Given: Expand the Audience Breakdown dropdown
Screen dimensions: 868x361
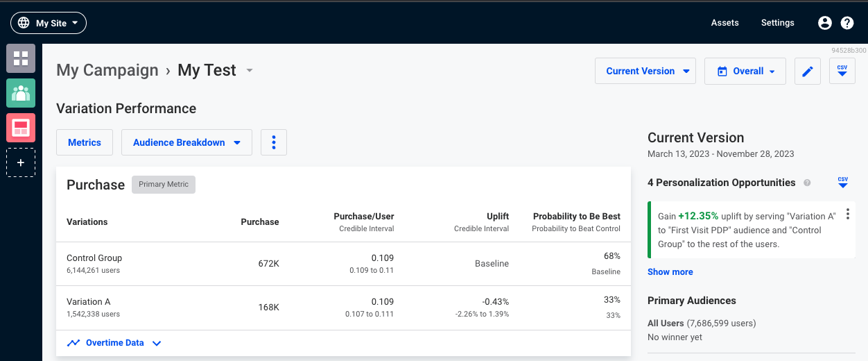Looking at the screenshot, I should click(x=186, y=142).
